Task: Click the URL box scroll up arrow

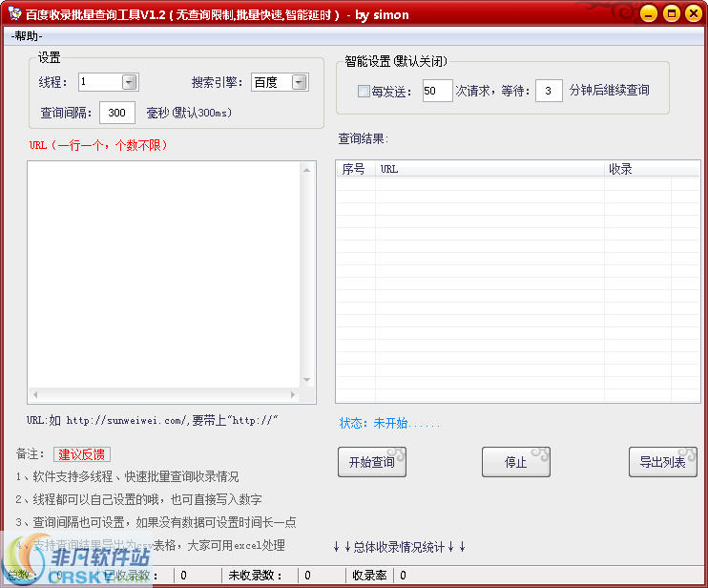Action: pos(307,170)
